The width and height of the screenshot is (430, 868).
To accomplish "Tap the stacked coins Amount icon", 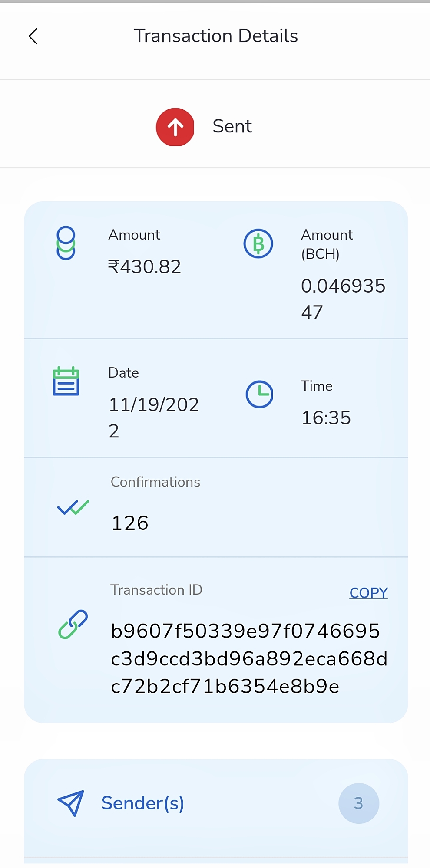I will tap(66, 243).
